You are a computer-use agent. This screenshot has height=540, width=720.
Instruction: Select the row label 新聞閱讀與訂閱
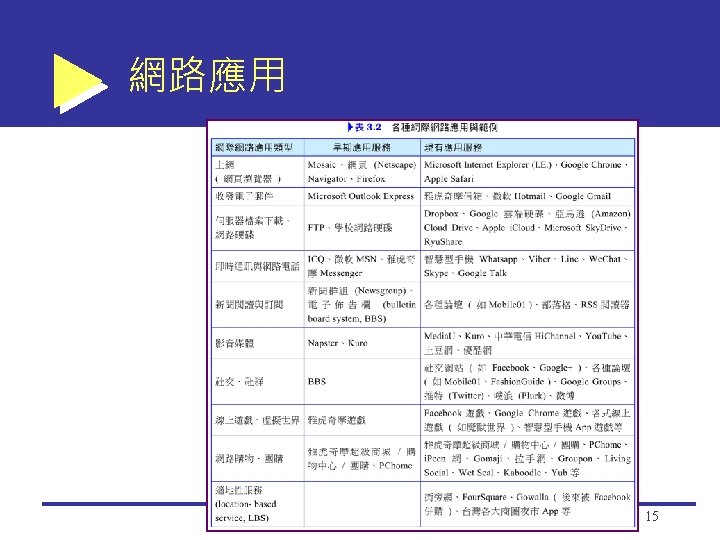(x=249, y=304)
